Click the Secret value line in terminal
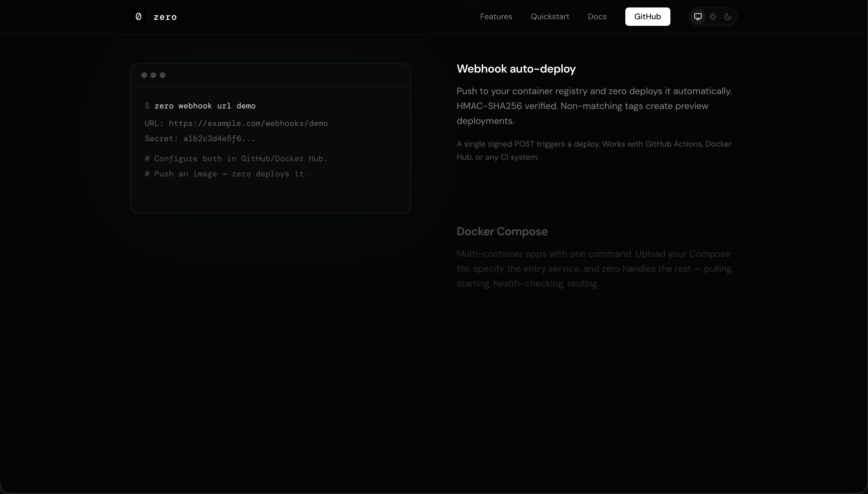Image resolution: width=868 pixels, height=494 pixels. pyautogui.click(x=200, y=139)
